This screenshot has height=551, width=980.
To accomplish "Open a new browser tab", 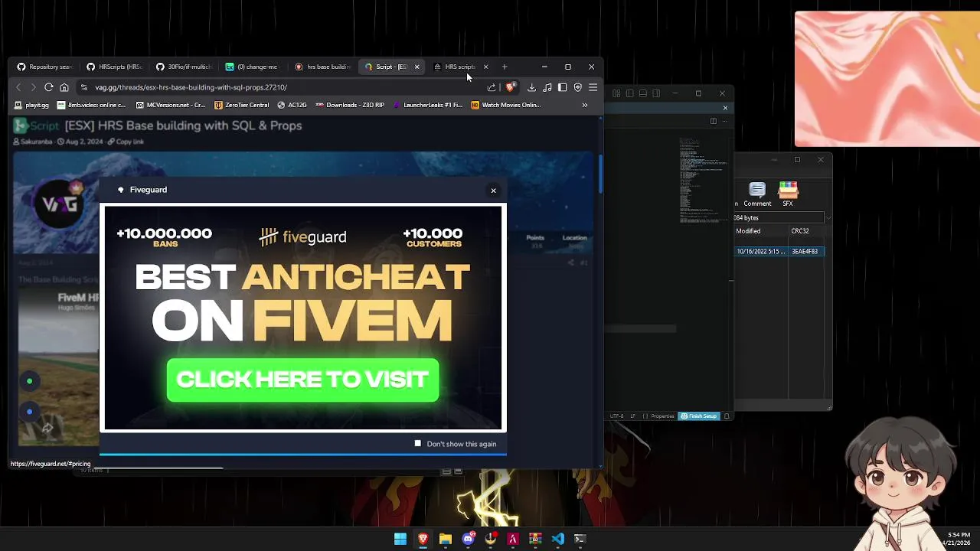I will point(505,67).
